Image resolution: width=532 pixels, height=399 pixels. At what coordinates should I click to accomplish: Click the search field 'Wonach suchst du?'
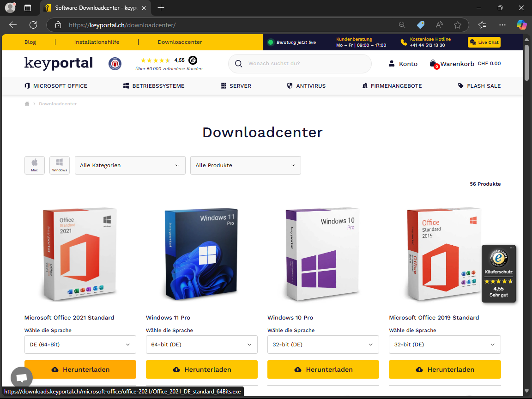305,64
